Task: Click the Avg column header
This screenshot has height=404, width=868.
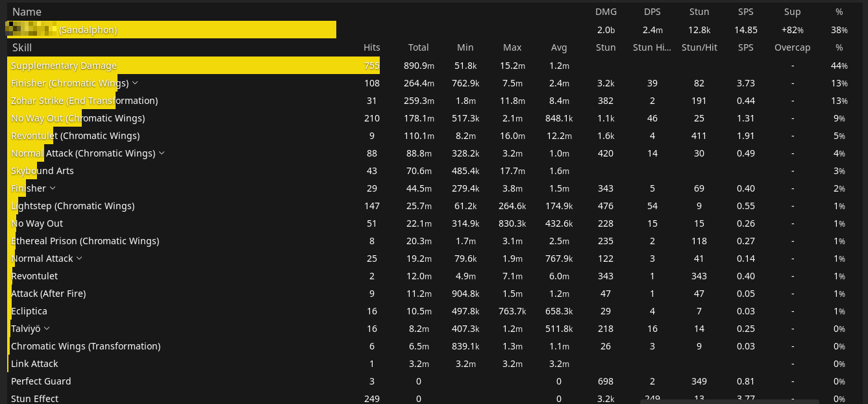Action: pos(559,47)
